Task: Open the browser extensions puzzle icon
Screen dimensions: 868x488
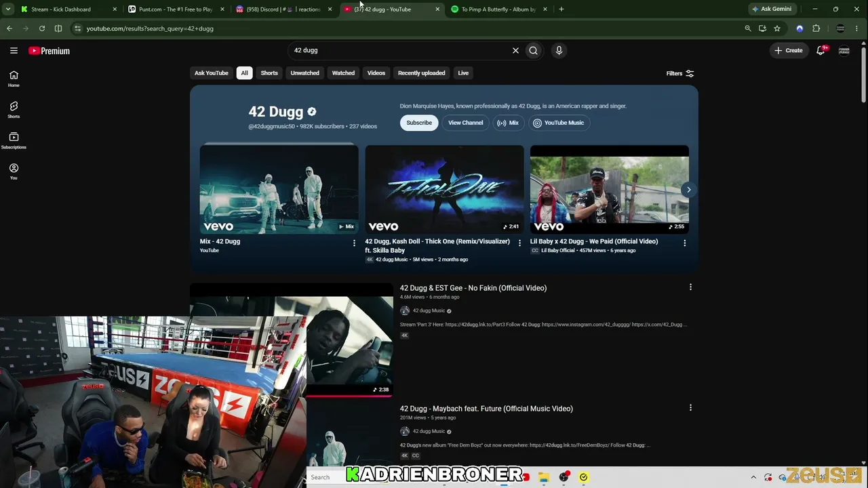Action: coord(816,28)
